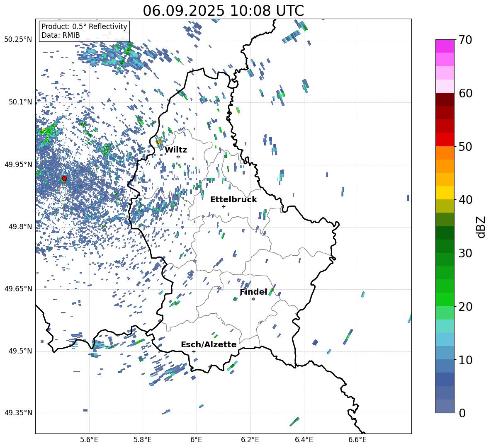Click the 10 label on colorbar
Image resolution: width=491 pixels, height=448 pixels.
click(465, 360)
